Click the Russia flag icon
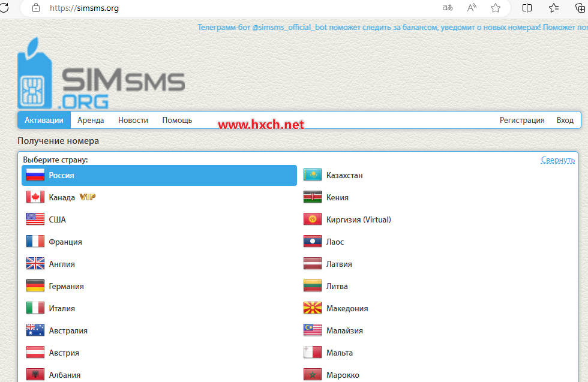588x382 pixels. [x=35, y=175]
